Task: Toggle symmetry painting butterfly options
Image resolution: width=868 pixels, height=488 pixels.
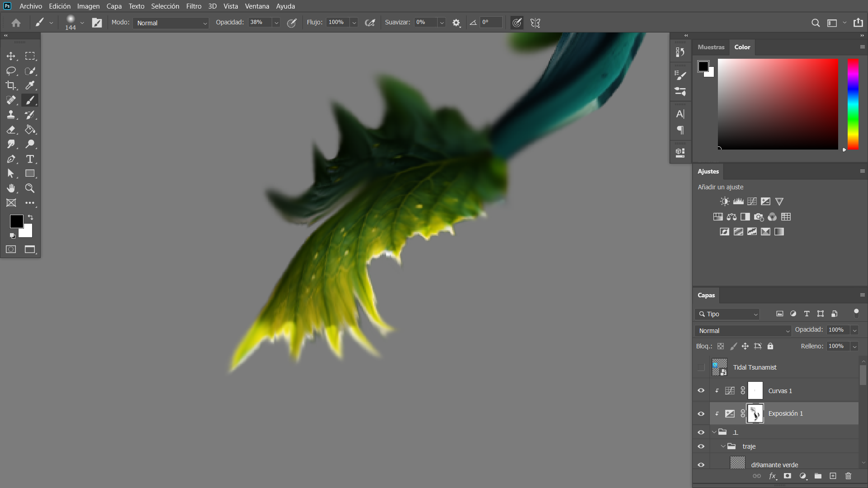Action: [x=535, y=23]
